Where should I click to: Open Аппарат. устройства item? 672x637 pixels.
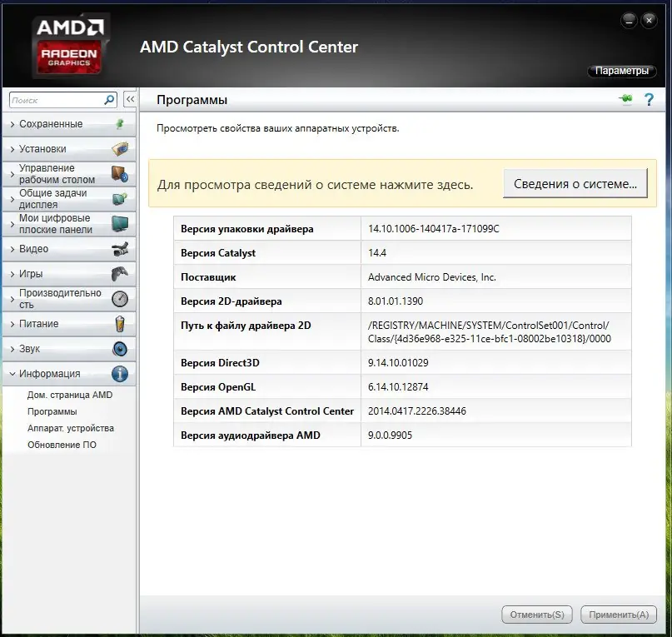[x=71, y=428]
